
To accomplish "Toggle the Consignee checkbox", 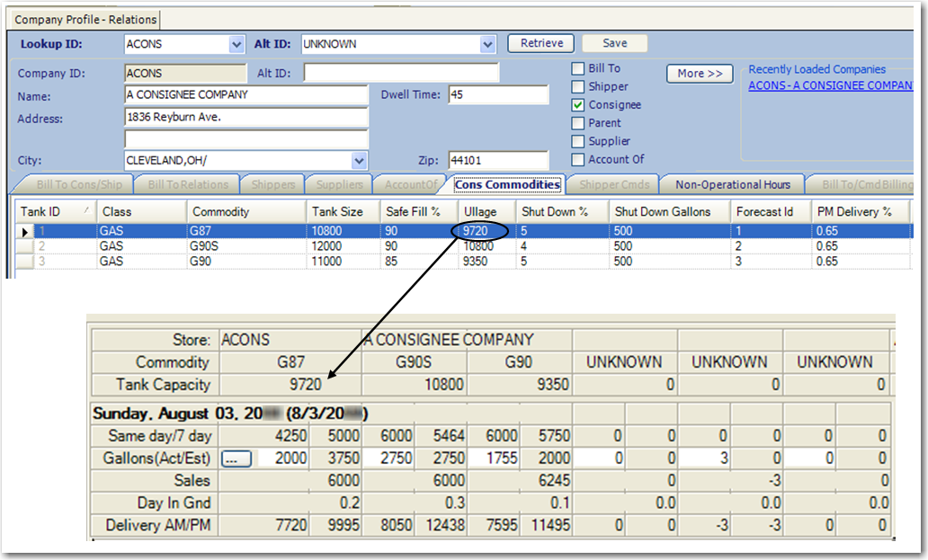I will 578,105.
